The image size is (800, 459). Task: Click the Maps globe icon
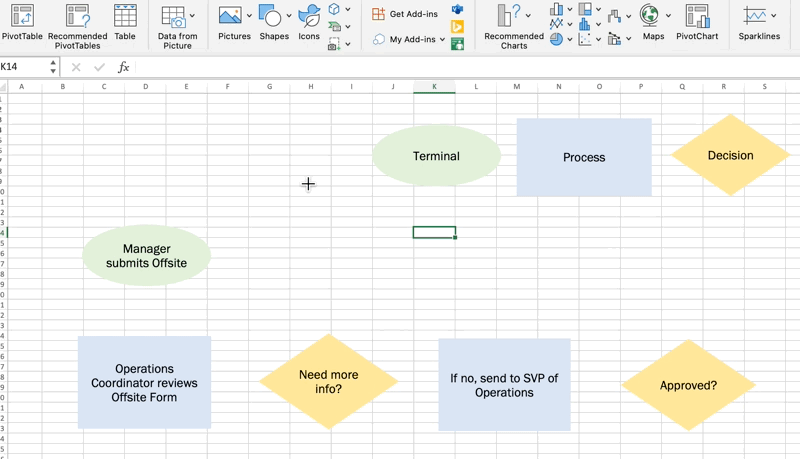click(x=649, y=15)
